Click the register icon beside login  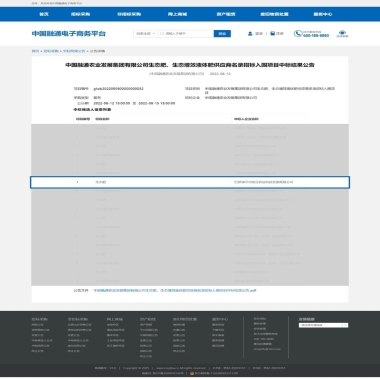coord(272,34)
